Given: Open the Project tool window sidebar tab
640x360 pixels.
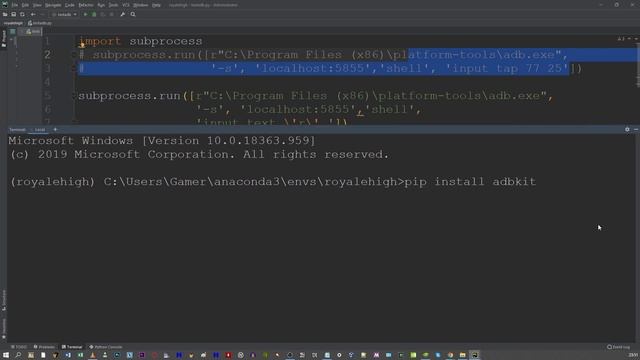Looking at the screenshot, I should pyautogui.click(x=4, y=39).
